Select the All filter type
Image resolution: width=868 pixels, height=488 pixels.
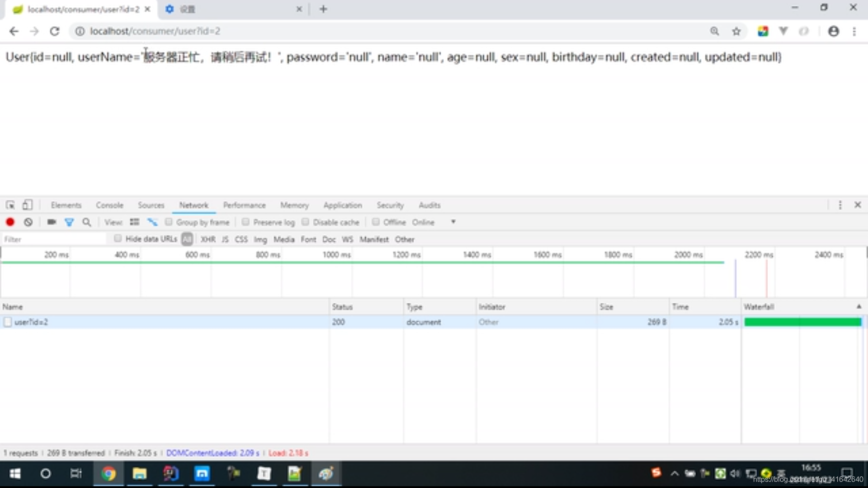[x=187, y=239]
